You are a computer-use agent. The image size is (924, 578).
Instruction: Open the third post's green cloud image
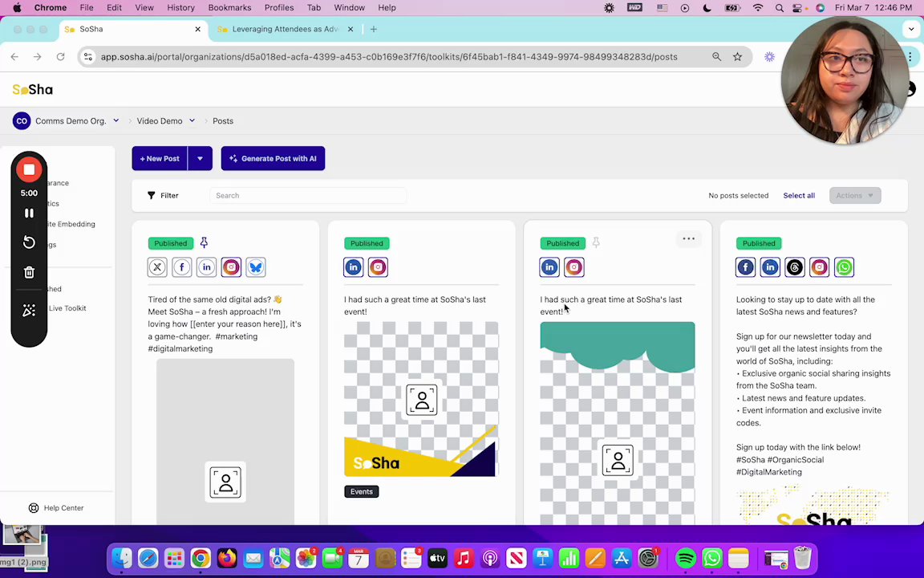tap(617, 422)
